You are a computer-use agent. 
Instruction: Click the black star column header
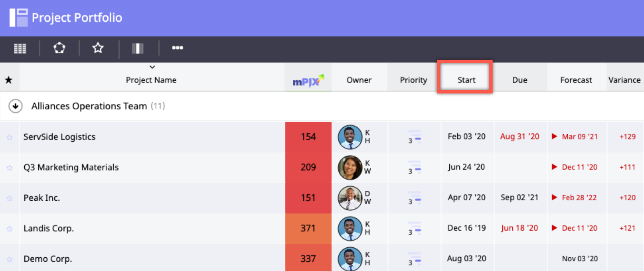[9, 80]
